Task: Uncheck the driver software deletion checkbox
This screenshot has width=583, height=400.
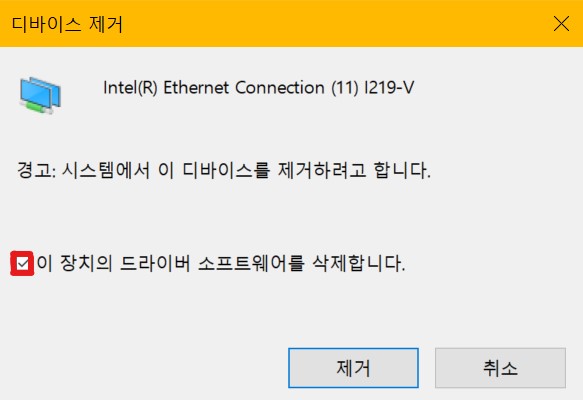Action: 22,264
